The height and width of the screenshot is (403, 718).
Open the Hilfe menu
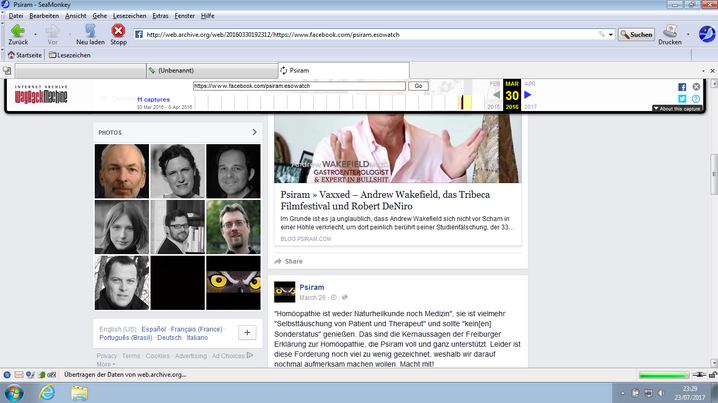coord(207,16)
